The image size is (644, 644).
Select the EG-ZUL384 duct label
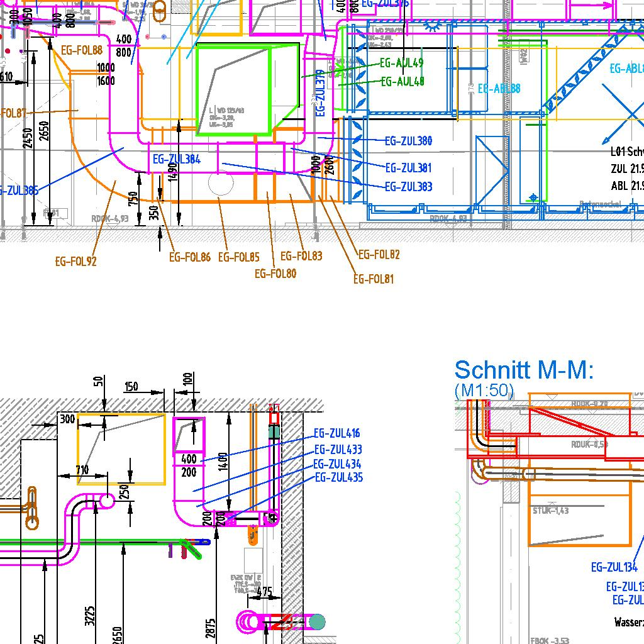point(177,159)
